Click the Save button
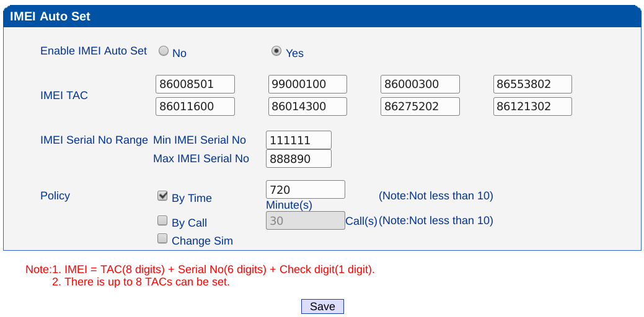The height and width of the screenshot is (317, 644). point(322,306)
